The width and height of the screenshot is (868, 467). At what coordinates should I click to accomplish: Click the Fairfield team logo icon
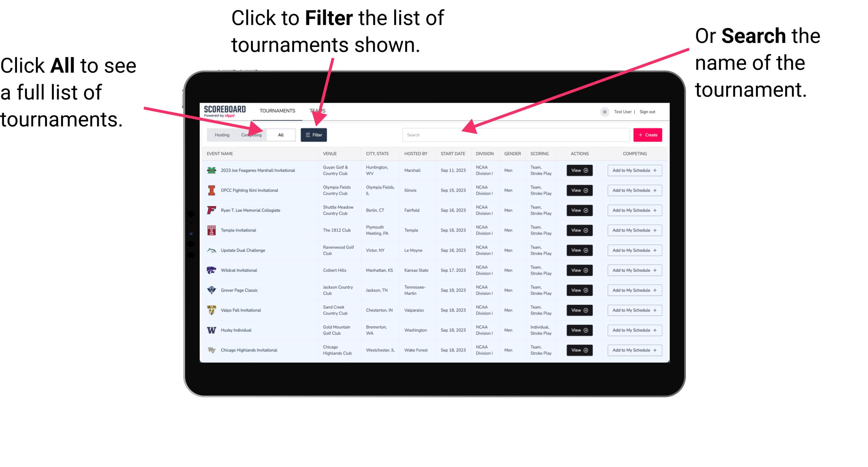(211, 210)
